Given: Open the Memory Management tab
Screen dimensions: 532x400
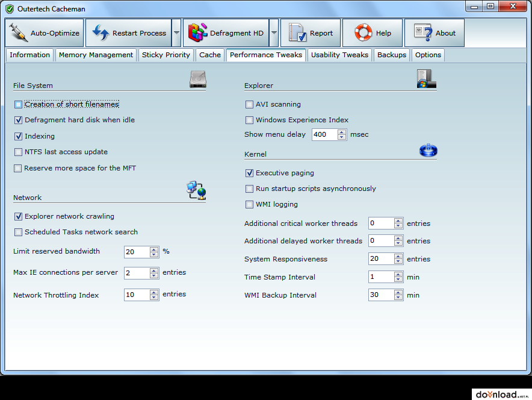Looking at the screenshot, I should point(96,55).
